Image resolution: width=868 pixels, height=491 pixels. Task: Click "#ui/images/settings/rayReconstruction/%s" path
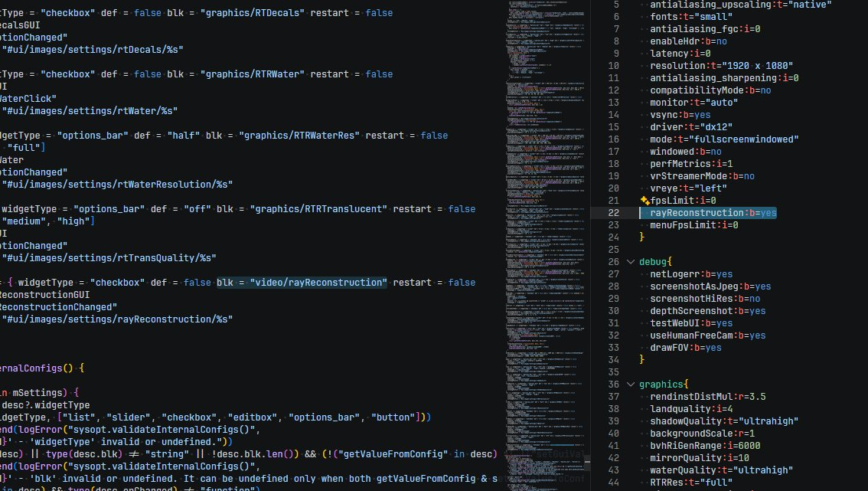[x=117, y=319]
